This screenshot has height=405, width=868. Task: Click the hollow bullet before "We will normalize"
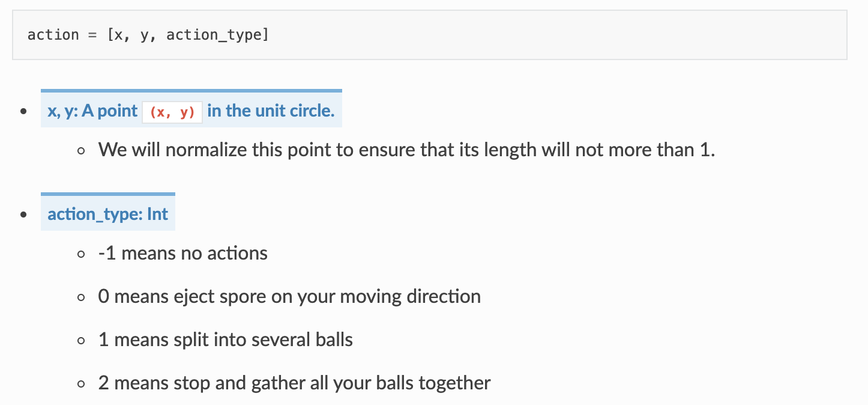coord(82,150)
